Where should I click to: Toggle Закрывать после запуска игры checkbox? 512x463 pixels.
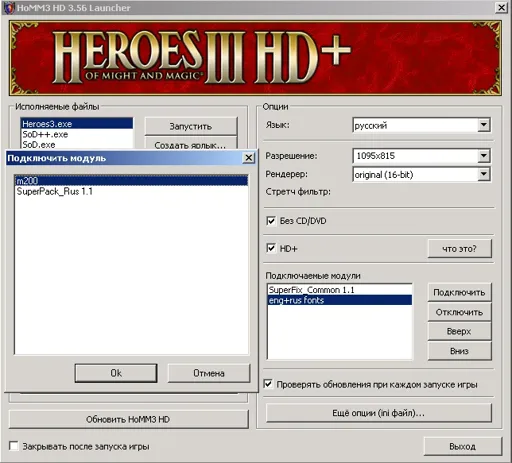pos(14,446)
